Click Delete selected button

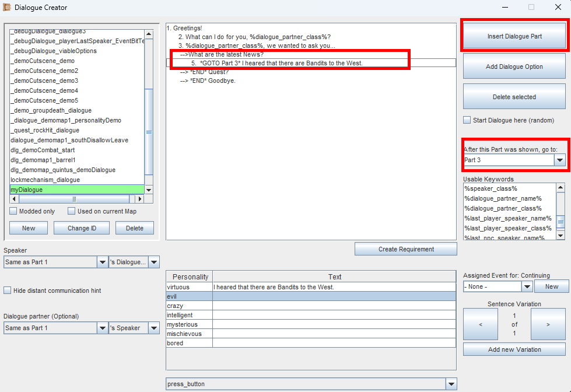click(x=514, y=97)
